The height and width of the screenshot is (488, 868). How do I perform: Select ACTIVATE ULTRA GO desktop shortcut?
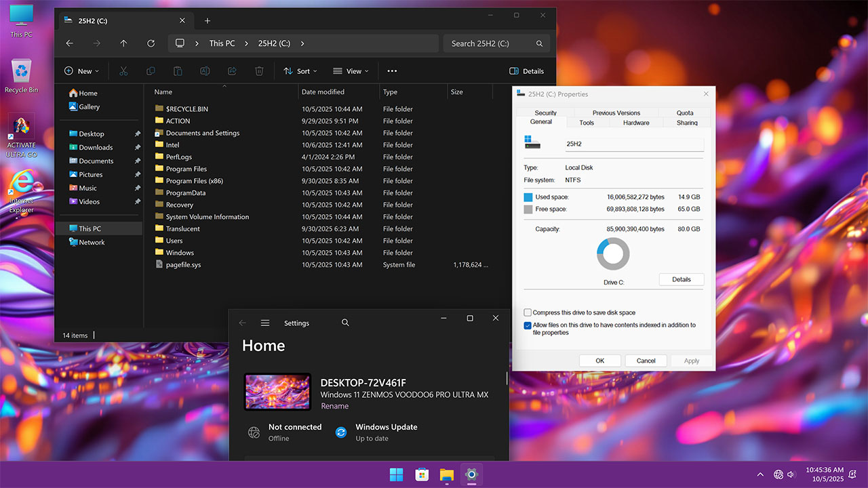pos(22,136)
